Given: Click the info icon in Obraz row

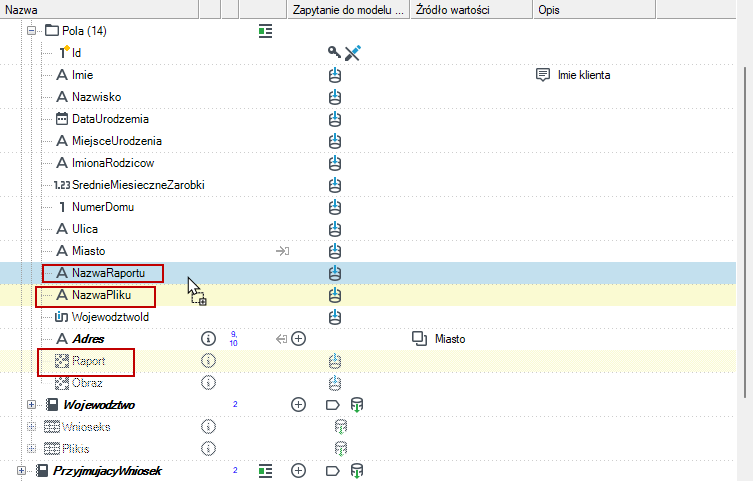Looking at the screenshot, I should pos(208,383).
